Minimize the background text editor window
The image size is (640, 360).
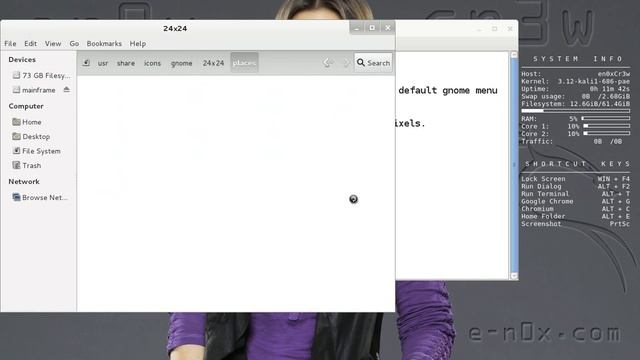479,29
